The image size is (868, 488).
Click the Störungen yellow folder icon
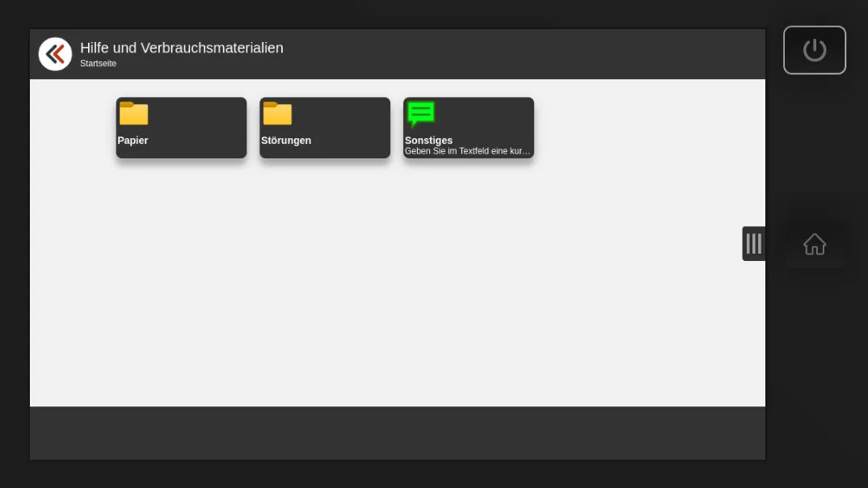pyautogui.click(x=277, y=114)
